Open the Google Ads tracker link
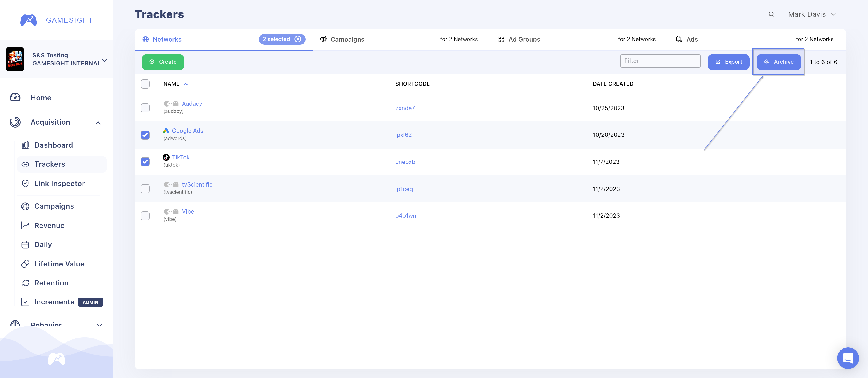 pos(188,131)
